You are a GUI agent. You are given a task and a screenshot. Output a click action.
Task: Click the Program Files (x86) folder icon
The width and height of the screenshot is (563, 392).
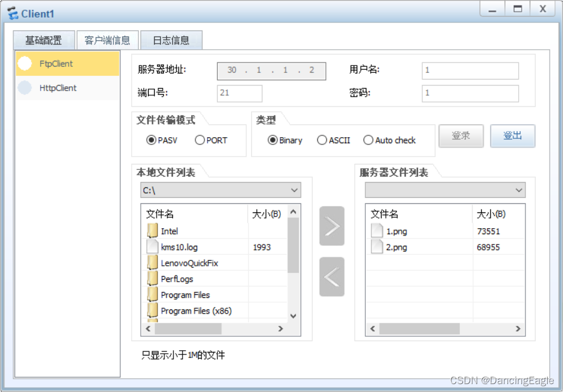pos(152,311)
